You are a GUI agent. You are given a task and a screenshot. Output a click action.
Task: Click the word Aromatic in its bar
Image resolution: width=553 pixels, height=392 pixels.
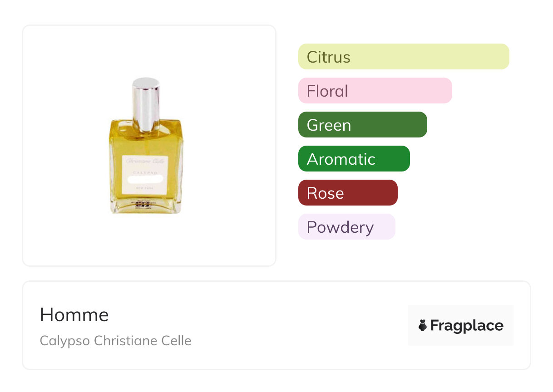(341, 159)
